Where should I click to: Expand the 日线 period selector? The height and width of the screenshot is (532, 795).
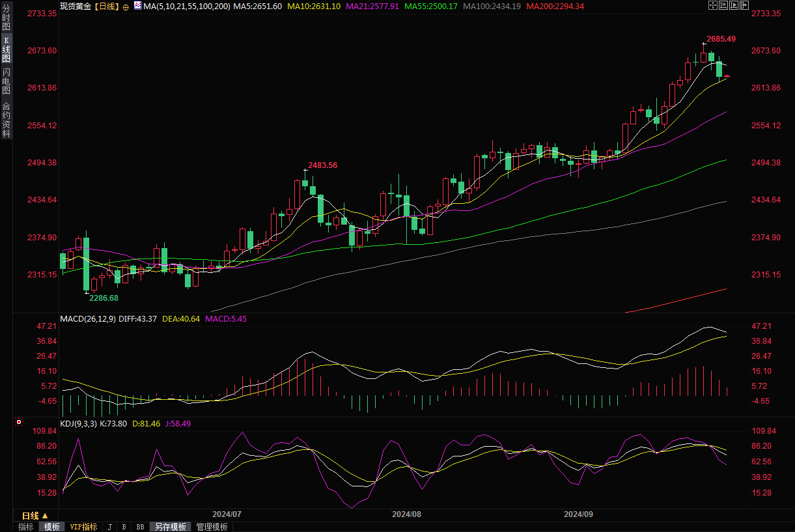(x=35, y=516)
